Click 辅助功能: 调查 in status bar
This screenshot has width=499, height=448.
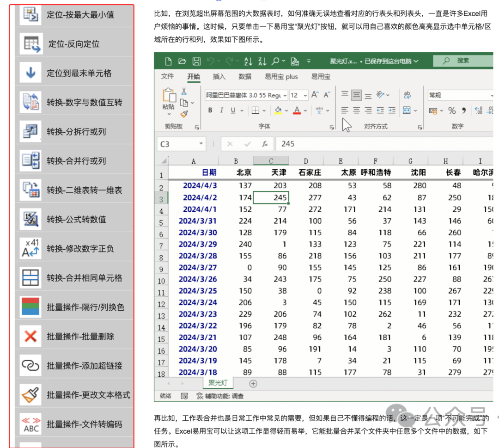[x=220, y=396]
